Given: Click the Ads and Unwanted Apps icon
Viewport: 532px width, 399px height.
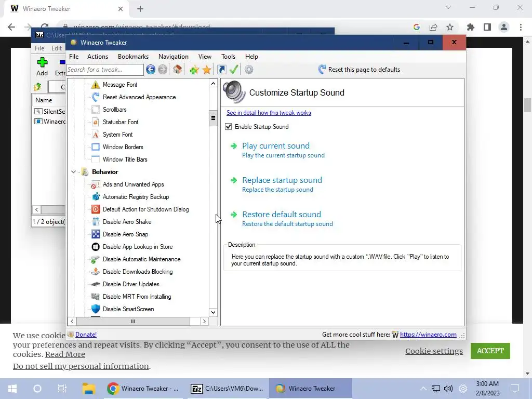Looking at the screenshot, I should pyautogui.click(x=96, y=184).
